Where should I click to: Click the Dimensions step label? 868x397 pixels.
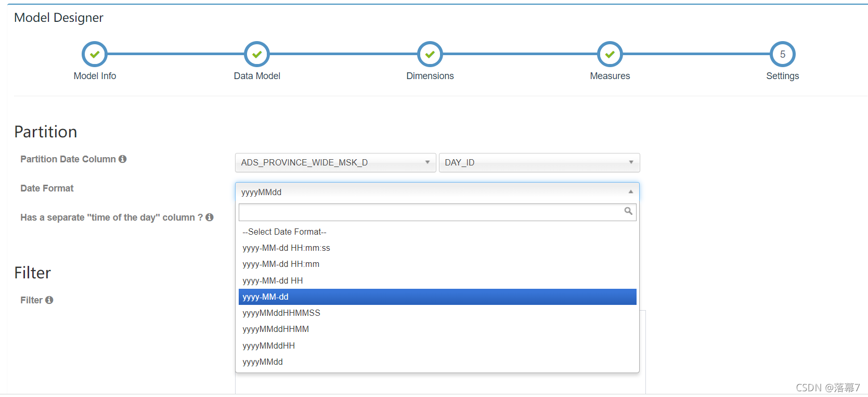click(x=430, y=76)
